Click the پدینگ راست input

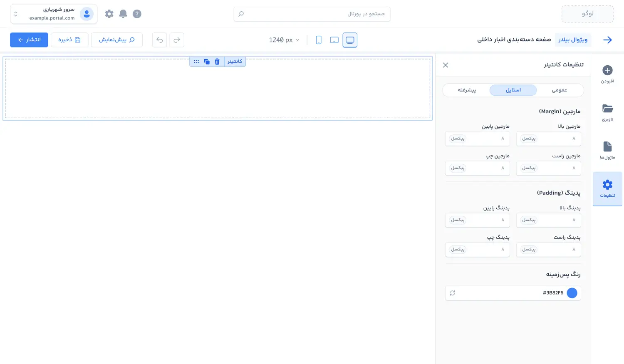[548, 250]
